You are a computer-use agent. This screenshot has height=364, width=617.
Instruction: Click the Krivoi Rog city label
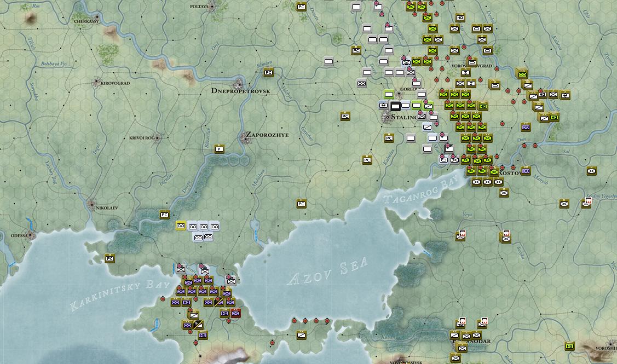point(142,138)
